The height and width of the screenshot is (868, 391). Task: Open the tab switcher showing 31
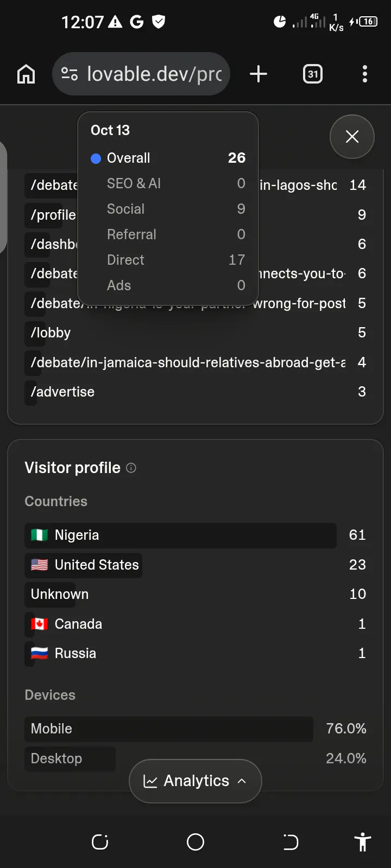(x=313, y=74)
